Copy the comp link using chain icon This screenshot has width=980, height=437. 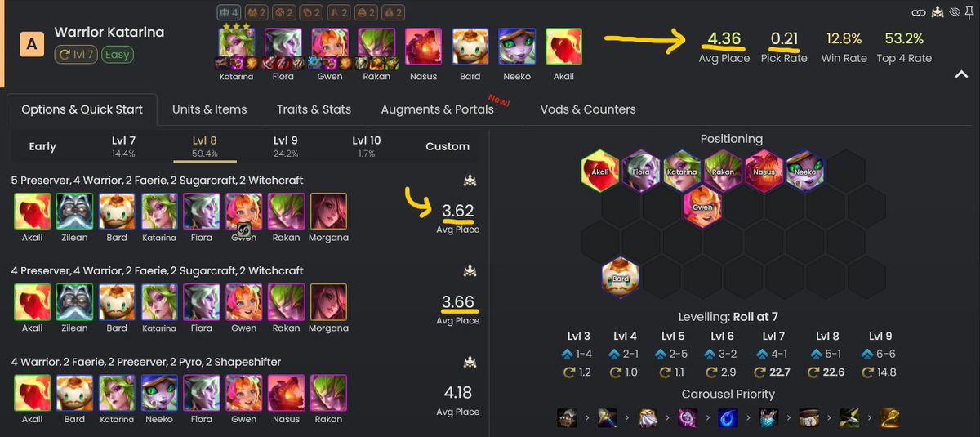pyautogui.click(x=919, y=12)
